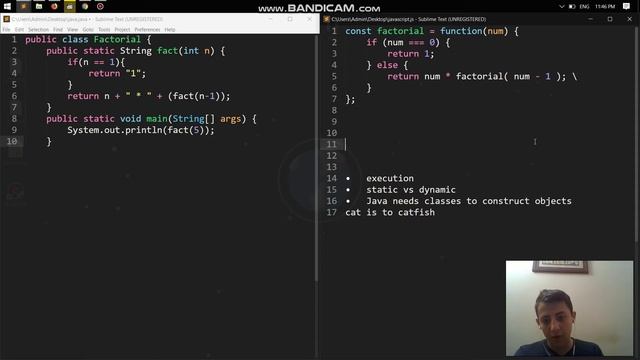Image resolution: width=640 pixels, height=360 pixels.
Task: Click 'if(n == 1){' line in Java
Action: pyautogui.click(x=96, y=62)
